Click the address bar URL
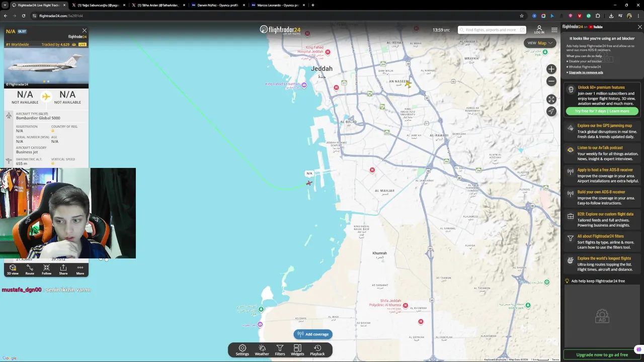The width and height of the screenshot is (644, 362). [61, 16]
